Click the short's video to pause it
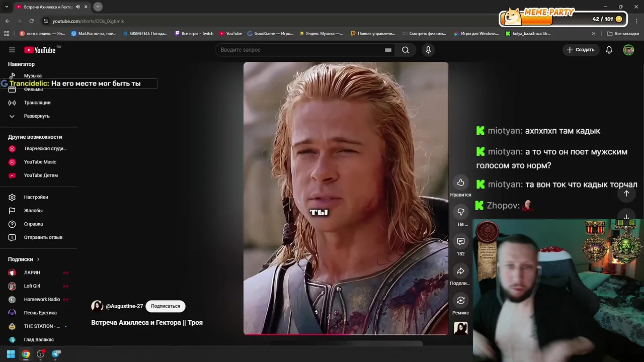644x362 pixels. (x=346, y=198)
